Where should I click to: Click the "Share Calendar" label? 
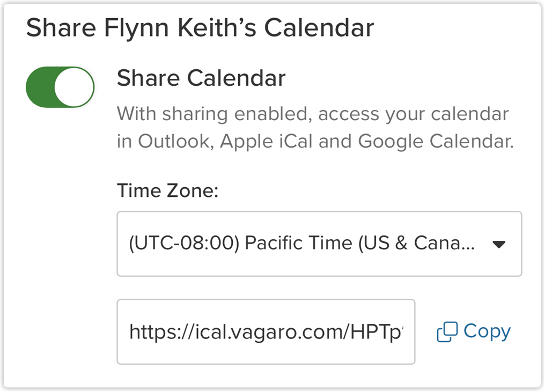201,78
